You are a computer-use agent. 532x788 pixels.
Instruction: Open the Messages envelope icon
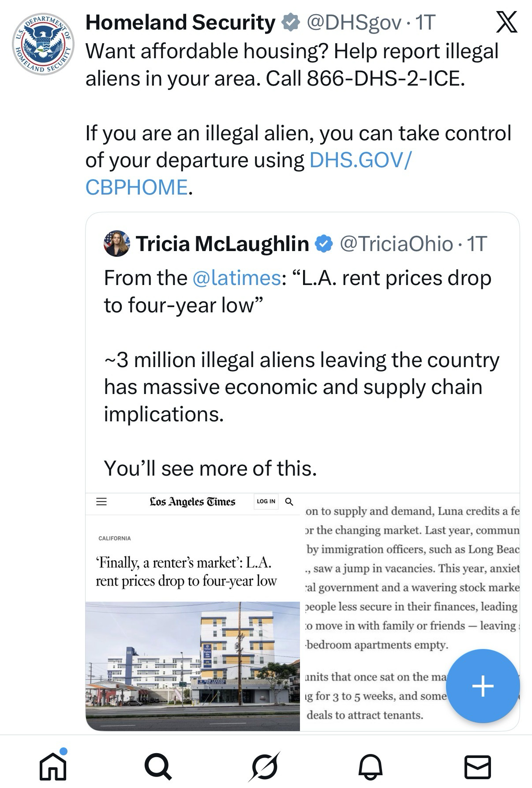477,766
